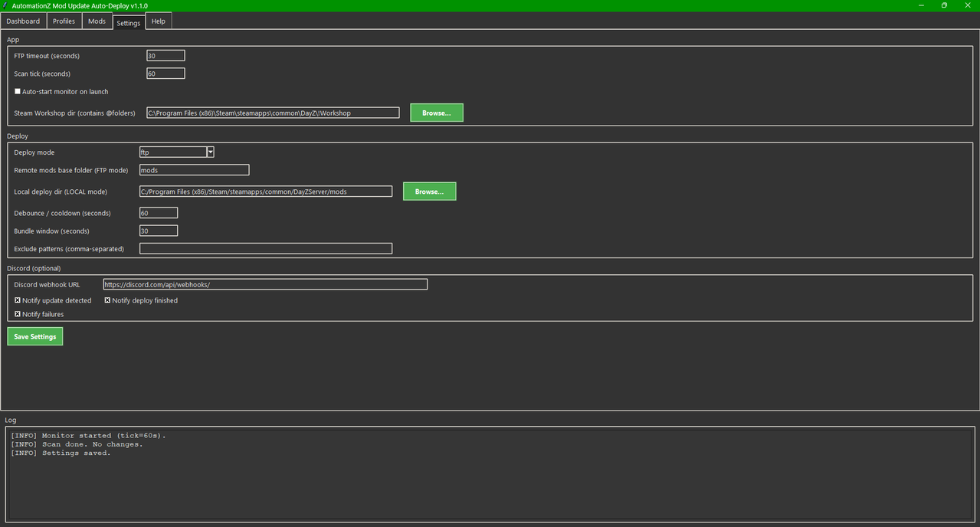The width and height of the screenshot is (980, 527).
Task: Close the AutomationZ window
Action: click(x=968, y=5)
